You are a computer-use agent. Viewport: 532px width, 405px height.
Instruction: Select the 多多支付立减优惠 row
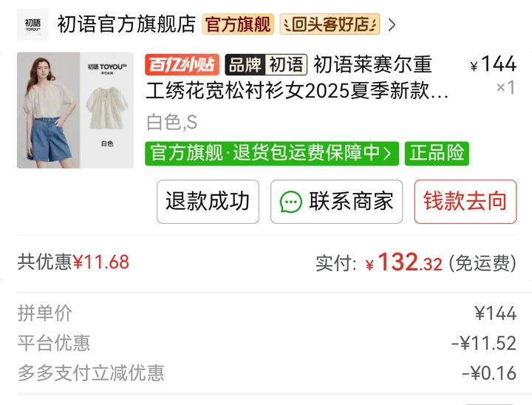(x=267, y=372)
